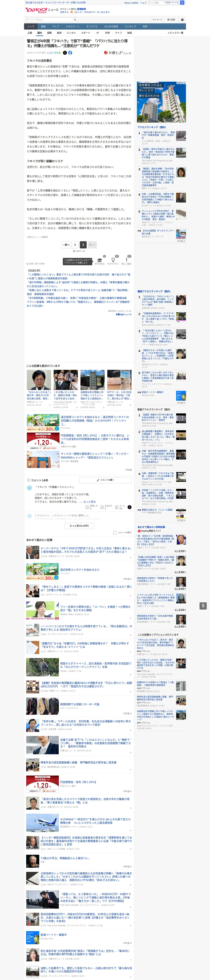The height and width of the screenshot is (980, 210).
Task: Open the トップ tab
Action: click(x=31, y=27)
